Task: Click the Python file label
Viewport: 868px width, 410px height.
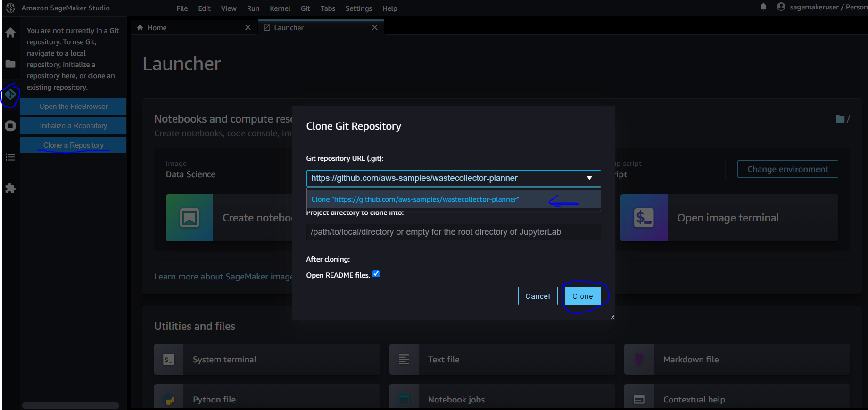Action: pyautogui.click(x=214, y=400)
